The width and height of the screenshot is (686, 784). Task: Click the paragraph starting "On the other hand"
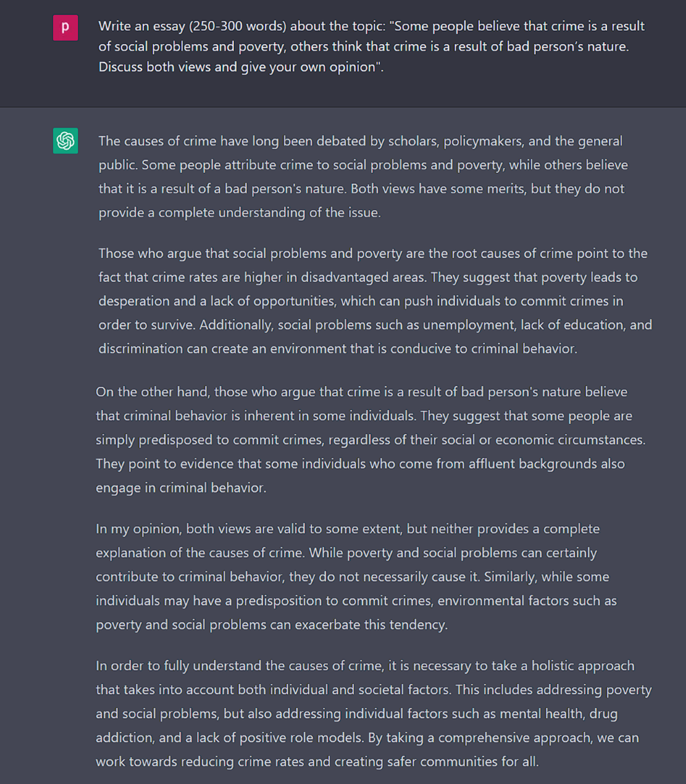pos(370,440)
